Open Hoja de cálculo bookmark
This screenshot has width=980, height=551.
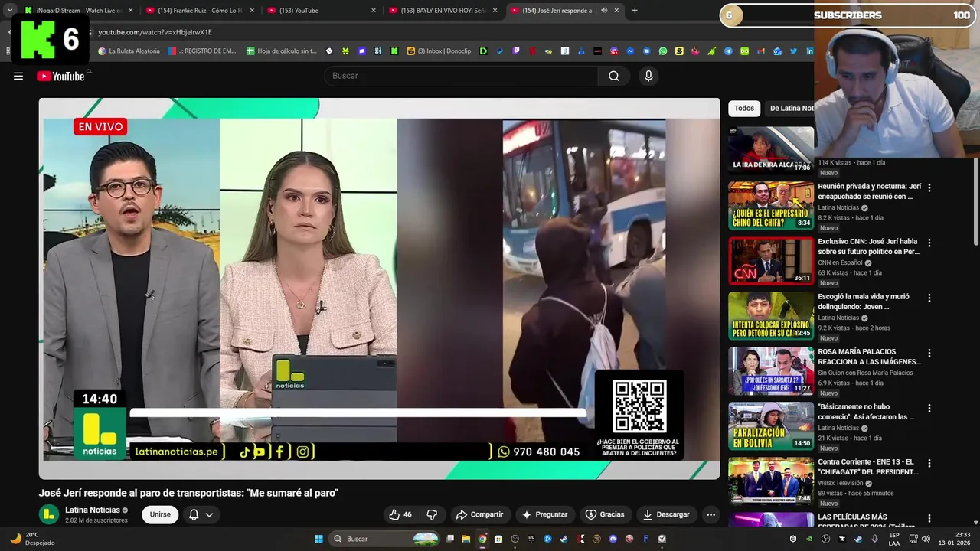tap(281, 51)
